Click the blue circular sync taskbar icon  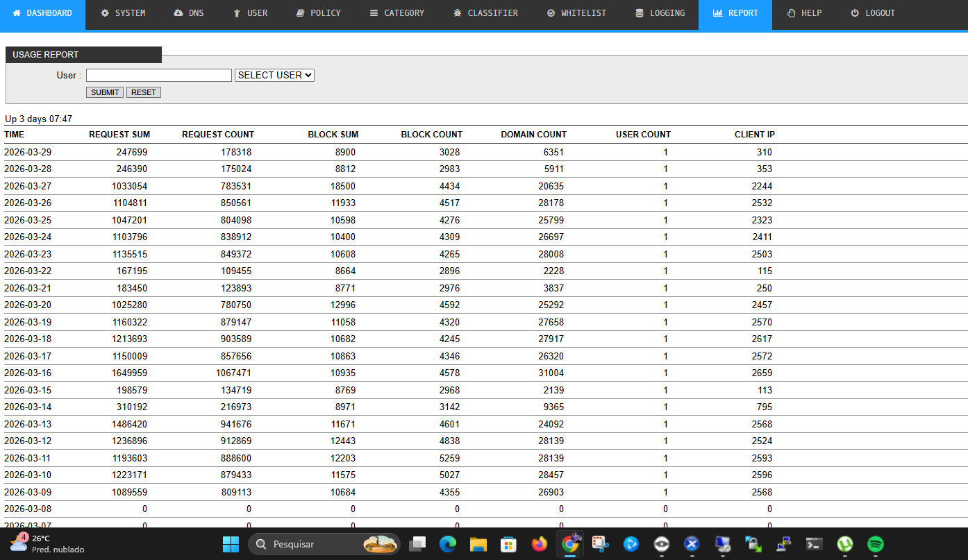pyautogui.click(x=631, y=544)
